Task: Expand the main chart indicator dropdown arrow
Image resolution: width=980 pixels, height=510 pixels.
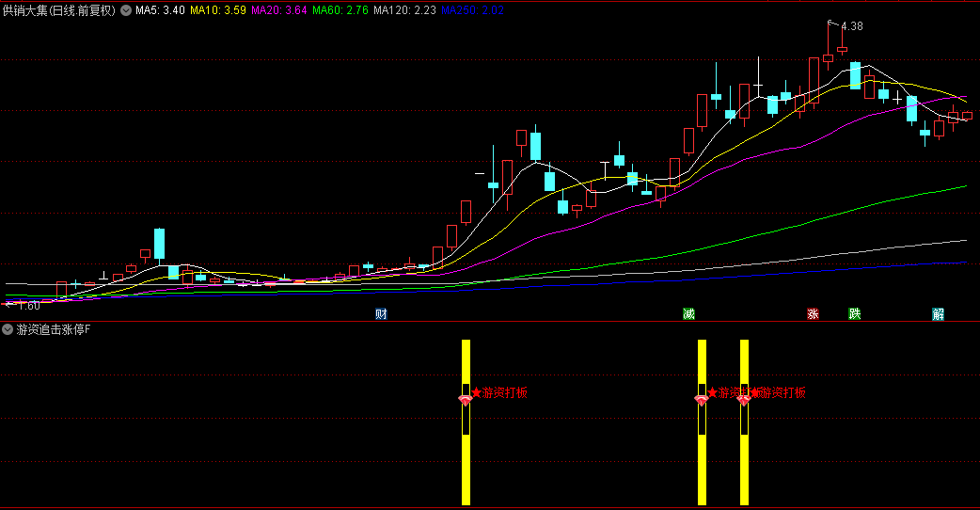Action: [126, 10]
